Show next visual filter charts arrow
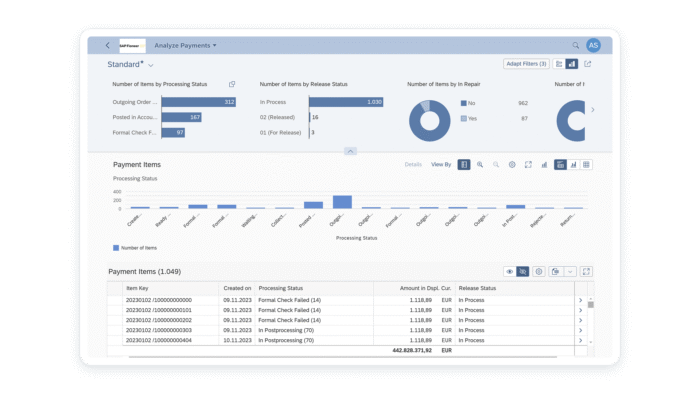The width and height of the screenshot is (700, 394). pyautogui.click(x=592, y=110)
